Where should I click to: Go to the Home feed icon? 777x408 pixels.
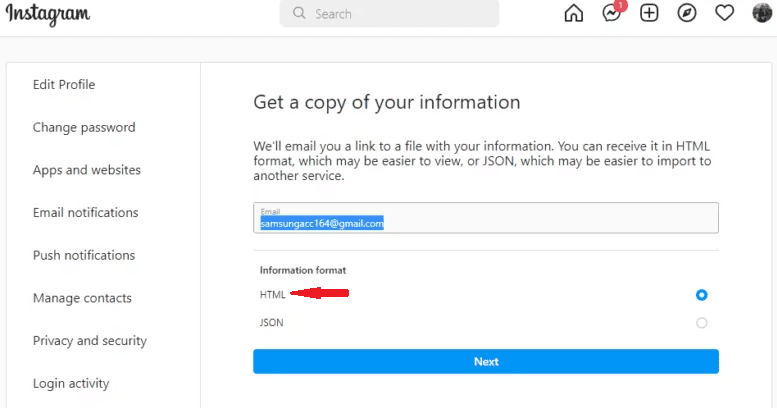(x=573, y=13)
